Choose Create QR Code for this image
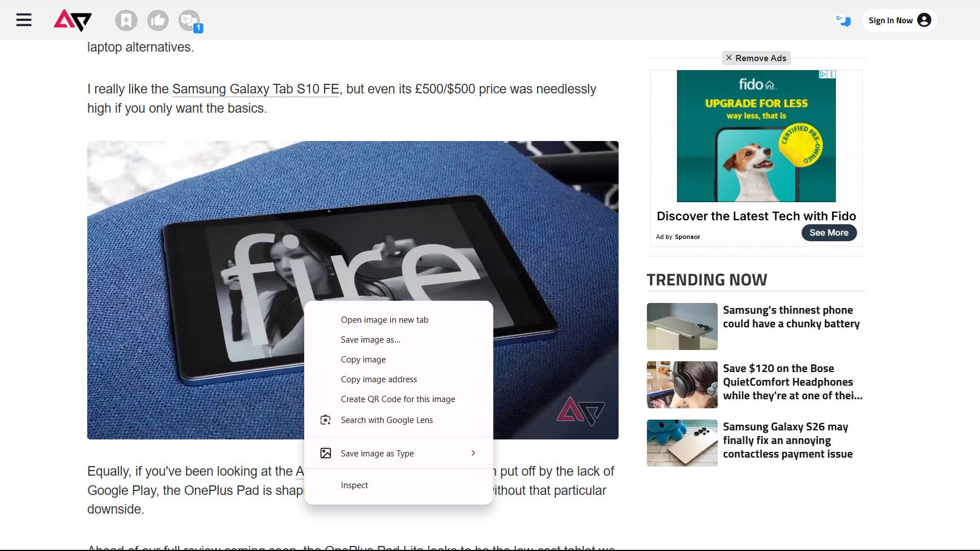The width and height of the screenshot is (980, 551). tap(398, 399)
